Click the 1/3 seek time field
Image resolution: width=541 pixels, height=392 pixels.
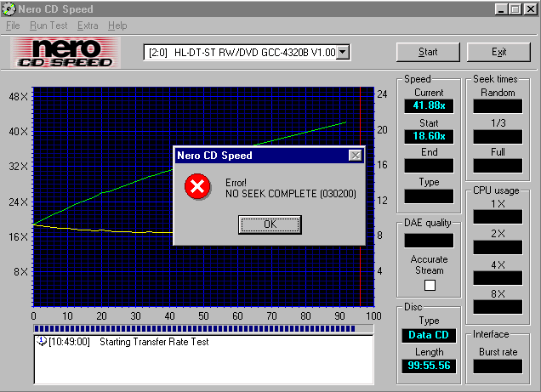click(498, 137)
